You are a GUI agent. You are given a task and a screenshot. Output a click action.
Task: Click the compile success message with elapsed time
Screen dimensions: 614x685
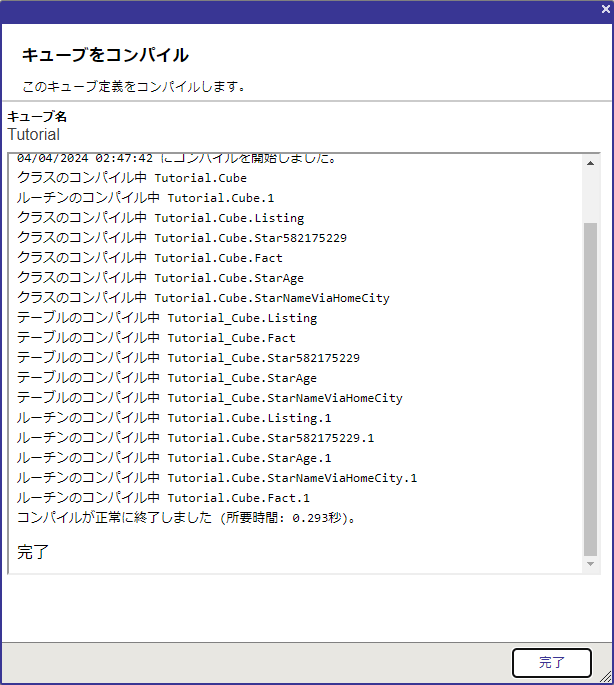coord(187,518)
